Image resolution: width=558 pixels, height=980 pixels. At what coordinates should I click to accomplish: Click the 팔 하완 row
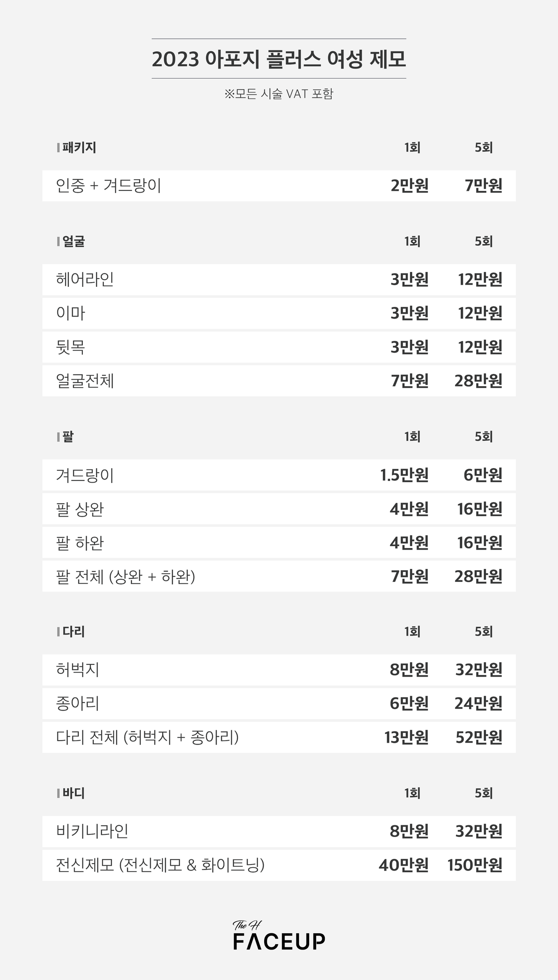point(279,542)
